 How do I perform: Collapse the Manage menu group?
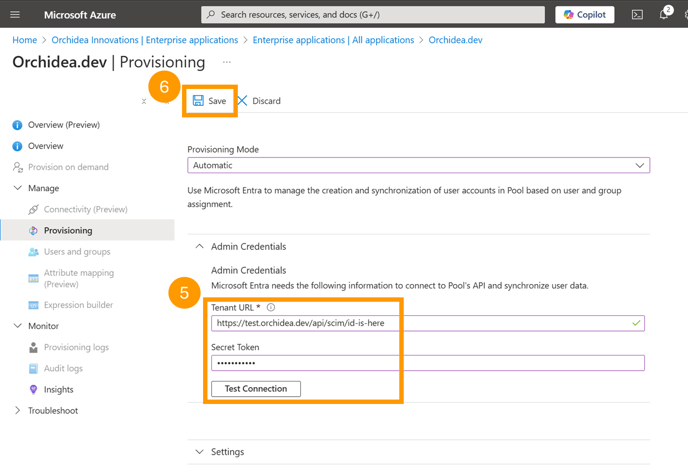(x=18, y=188)
